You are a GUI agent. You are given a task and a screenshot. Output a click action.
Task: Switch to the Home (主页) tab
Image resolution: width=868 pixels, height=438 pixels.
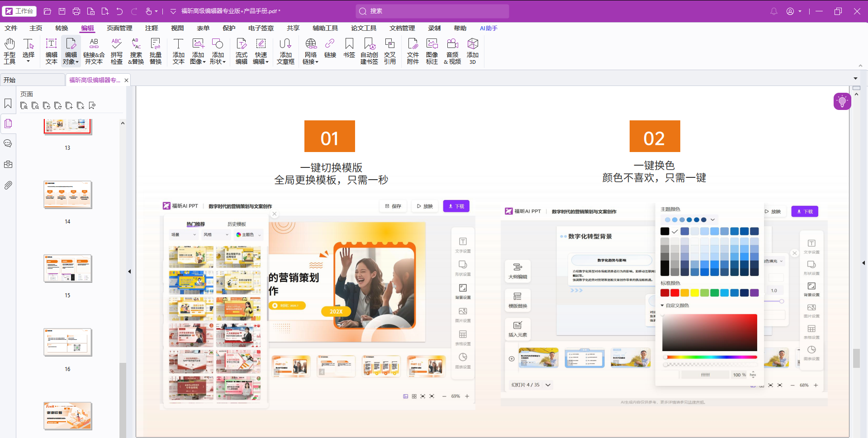coord(36,28)
